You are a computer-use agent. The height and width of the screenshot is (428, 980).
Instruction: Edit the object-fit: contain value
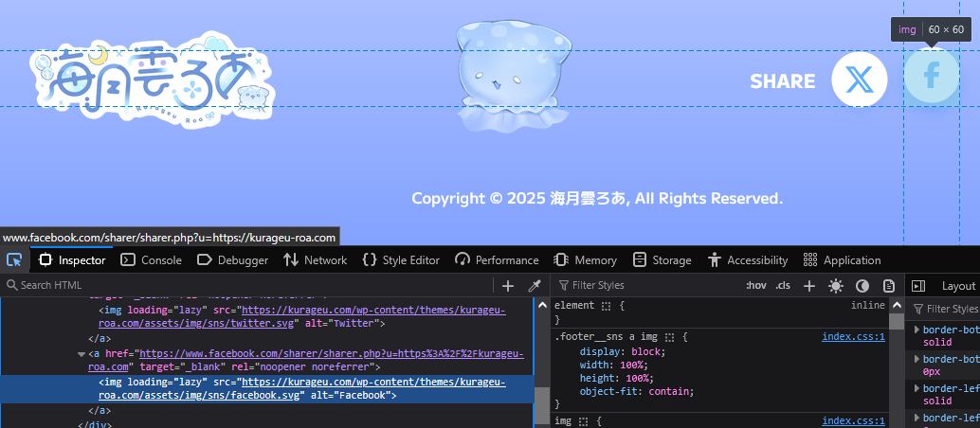point(669,392)
